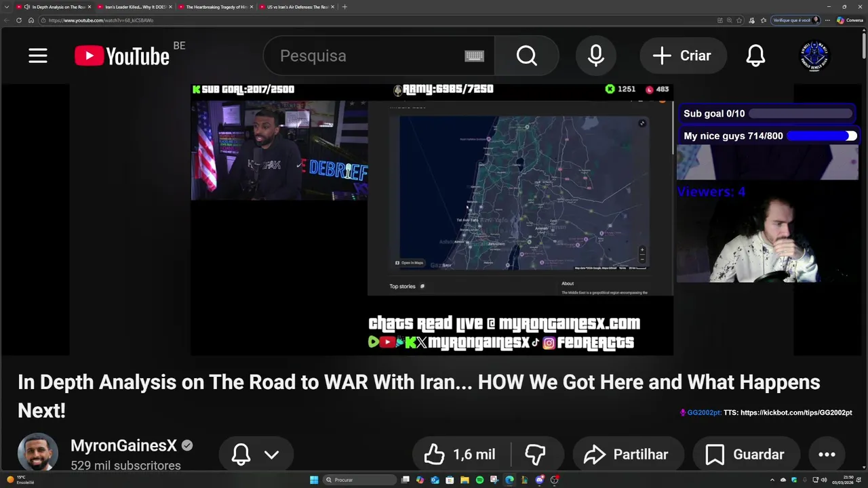Open Task View on the taskbar
Viewport: 868px width, 488px height.
[x=406, y=480]
